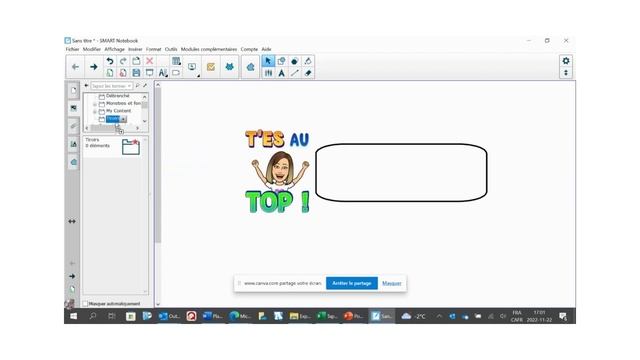This screenshot has width=640, height=360.
Task: Move toolbar using up-down arrows icon
Action: click(566, 73)
